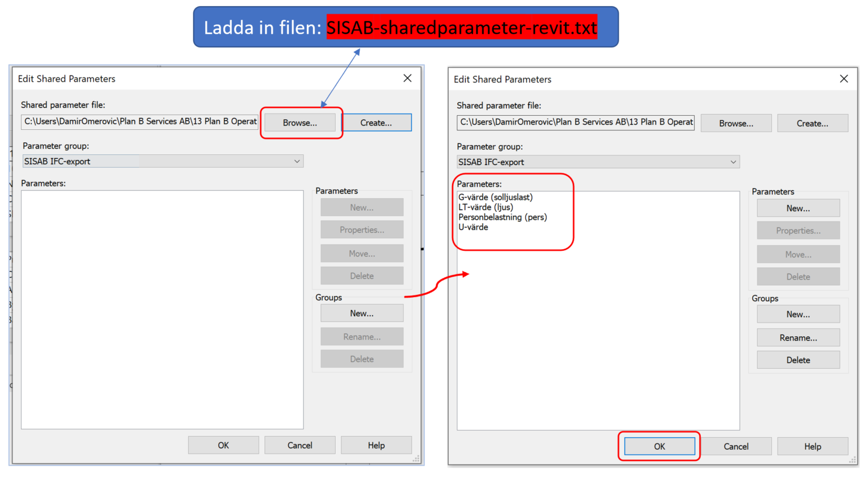Click Parameters Properties button in left dialog

(362, 230)
